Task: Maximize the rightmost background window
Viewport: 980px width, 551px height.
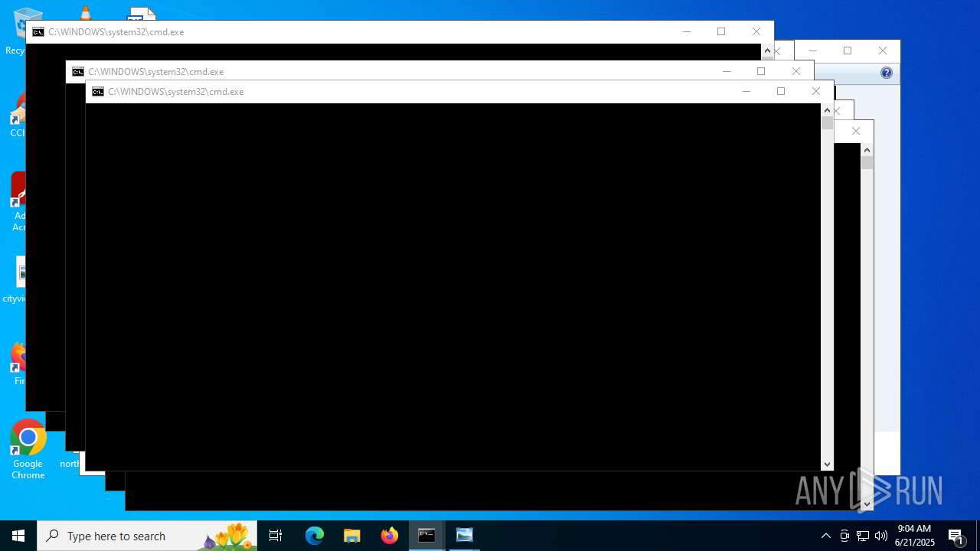Action: (x=848, y=51)
